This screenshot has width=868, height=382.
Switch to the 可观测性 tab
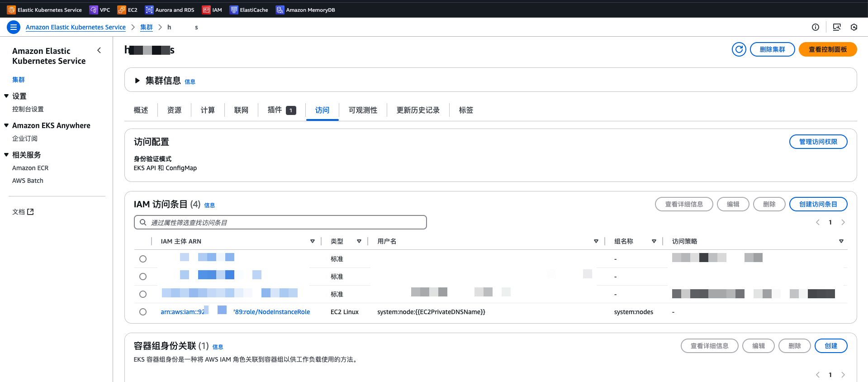pos(363,110)
